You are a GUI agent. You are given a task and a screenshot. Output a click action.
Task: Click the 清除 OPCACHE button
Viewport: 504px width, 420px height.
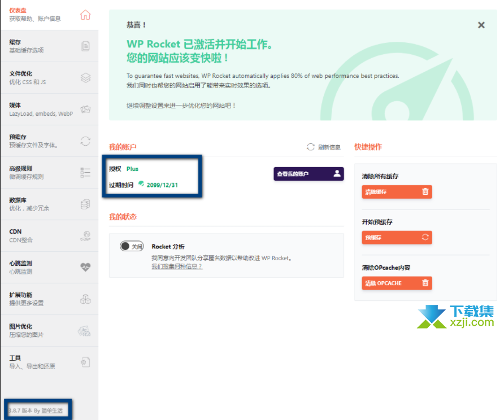coord(397,283)
